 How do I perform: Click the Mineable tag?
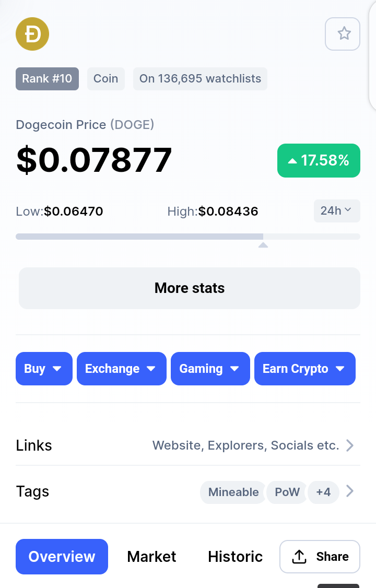pyautogui.click(x=233, y=492)
